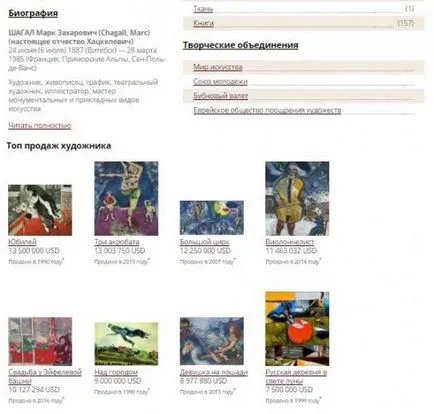
Task: Click the count (157) beside Книги
Action: pos(406,23)
